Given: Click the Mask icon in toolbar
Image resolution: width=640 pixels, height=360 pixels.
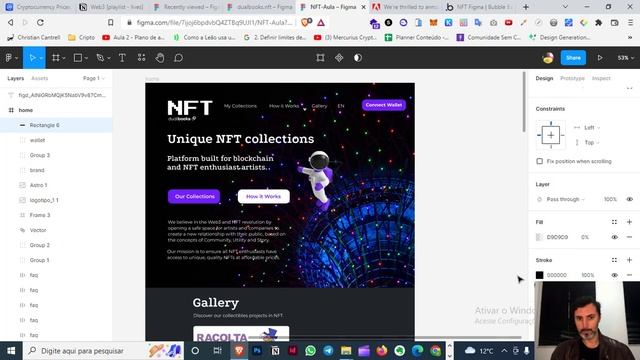Looking at the screenshot, I should (358, 58).
